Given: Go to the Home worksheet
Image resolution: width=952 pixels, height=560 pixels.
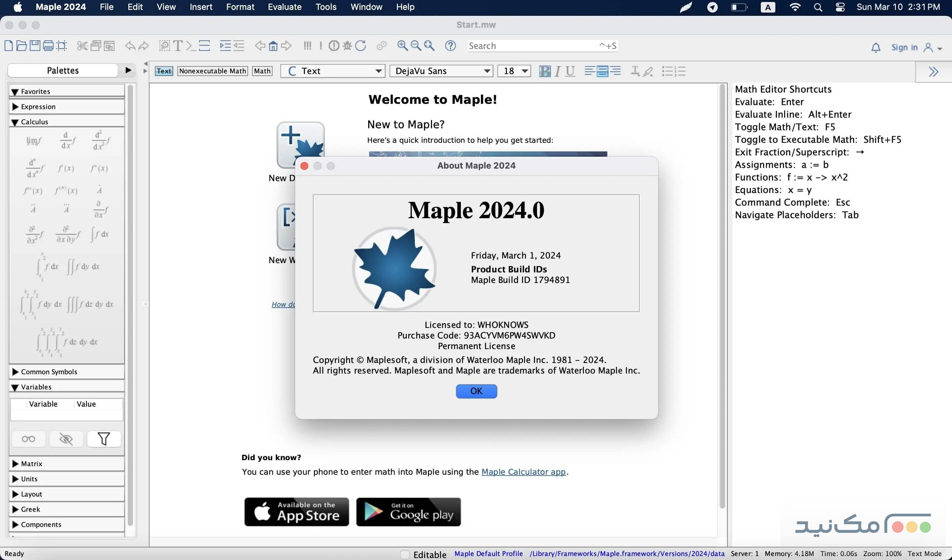Looking at the screenshot, I should pyautogui.click(x=273, y=45).
